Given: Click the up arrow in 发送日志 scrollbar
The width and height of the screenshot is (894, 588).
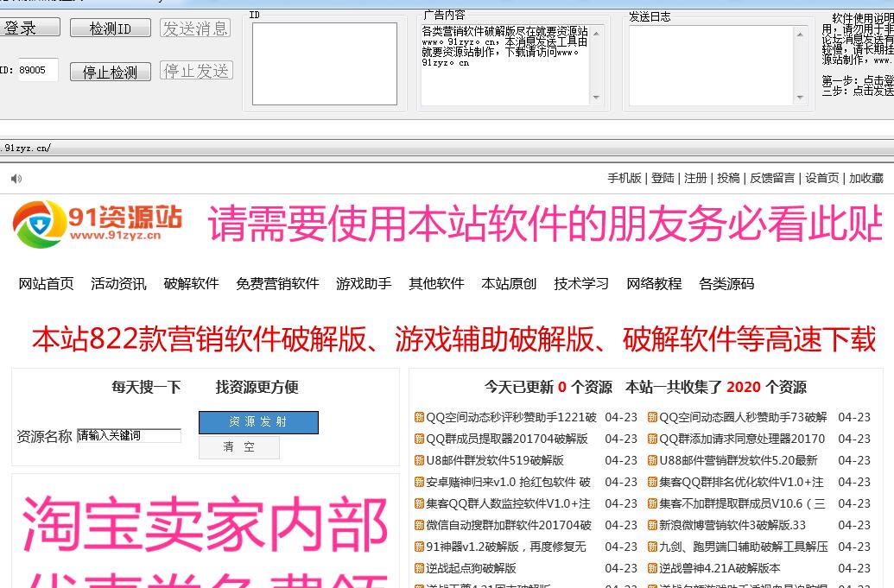Looking at the screenshot, I should (800, 35).
